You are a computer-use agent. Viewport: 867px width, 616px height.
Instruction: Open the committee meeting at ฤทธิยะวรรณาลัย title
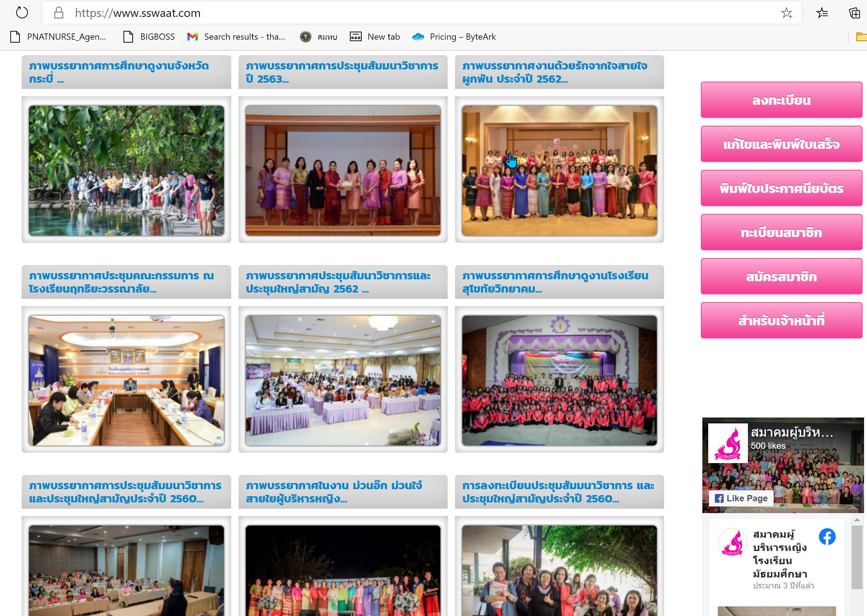pos(121,282)
